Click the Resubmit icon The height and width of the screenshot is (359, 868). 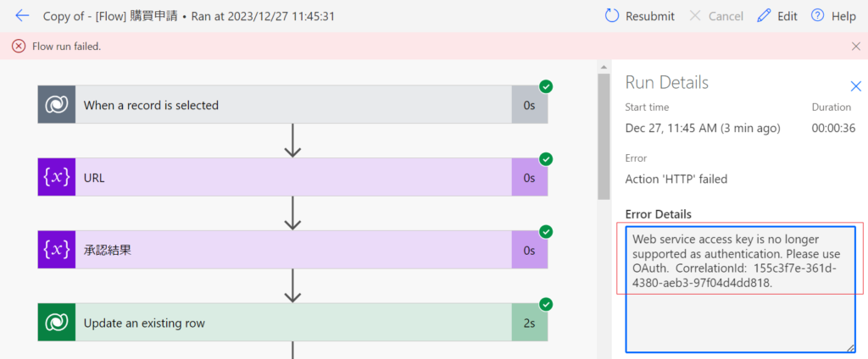[612, 16]
